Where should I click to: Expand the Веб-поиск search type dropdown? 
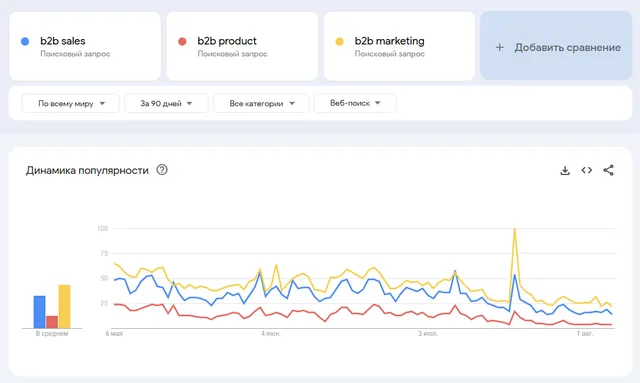[355, 103]
